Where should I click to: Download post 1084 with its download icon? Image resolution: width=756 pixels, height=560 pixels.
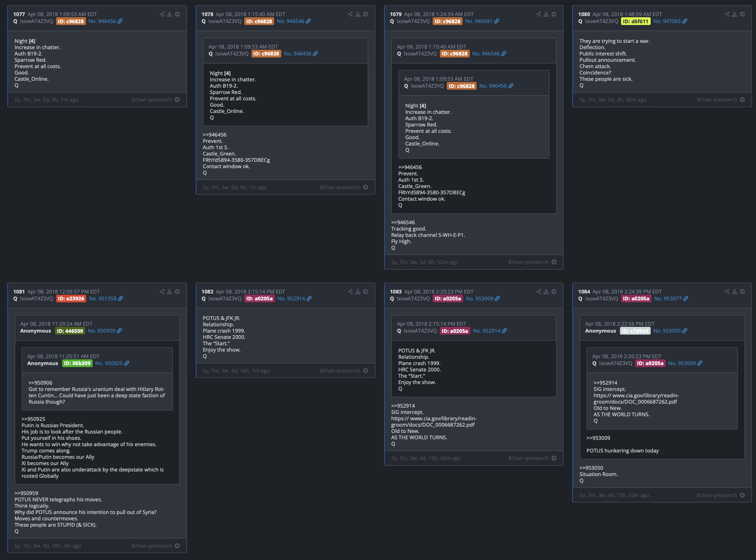(x=735, y=291)
